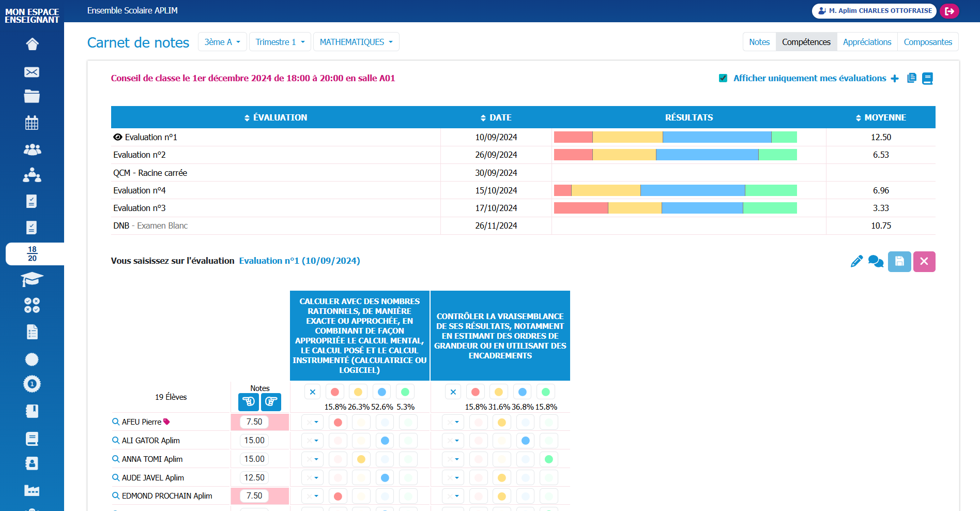The image size is (980, 511).
Task: Close the evaluation with pink X button
Action: click(x=924, y=262)
